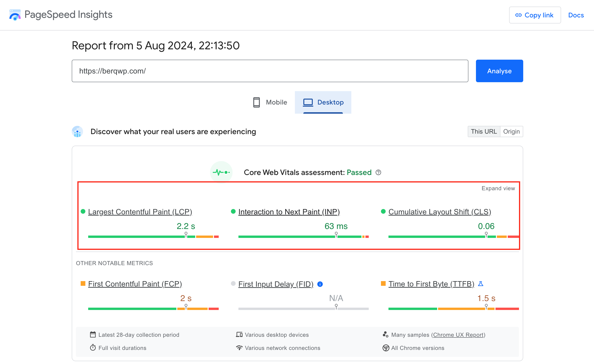Click the INP distribution bar
This screenshot has width=594, height=364.
pyautogui.click(x=304, y=237)
